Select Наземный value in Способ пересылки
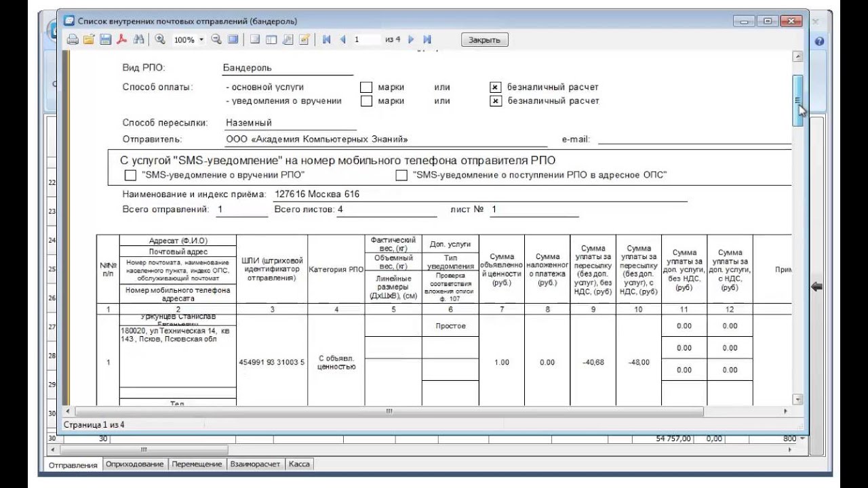868x488 pixels. point(249,123)
